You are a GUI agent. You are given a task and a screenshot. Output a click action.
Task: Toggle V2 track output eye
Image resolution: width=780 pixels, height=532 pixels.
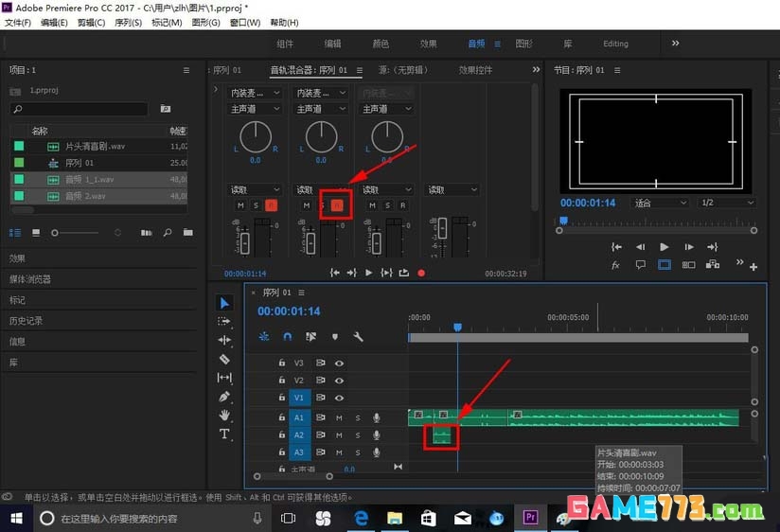339,381
